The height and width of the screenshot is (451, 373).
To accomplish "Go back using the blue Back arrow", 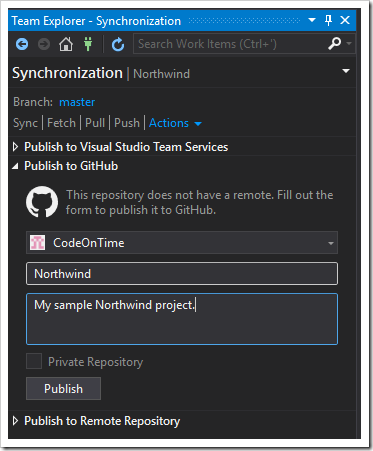I will [x=22, y=44].
